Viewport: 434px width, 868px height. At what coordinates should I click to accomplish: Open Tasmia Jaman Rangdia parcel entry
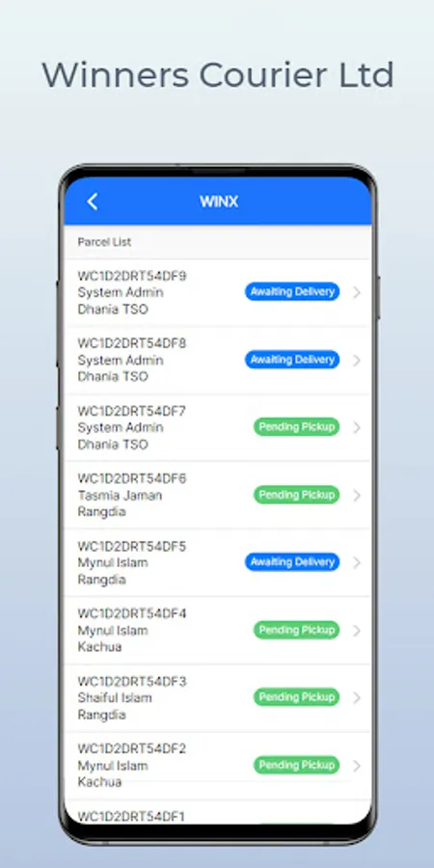pyautogui.click(x=218, y=495)
